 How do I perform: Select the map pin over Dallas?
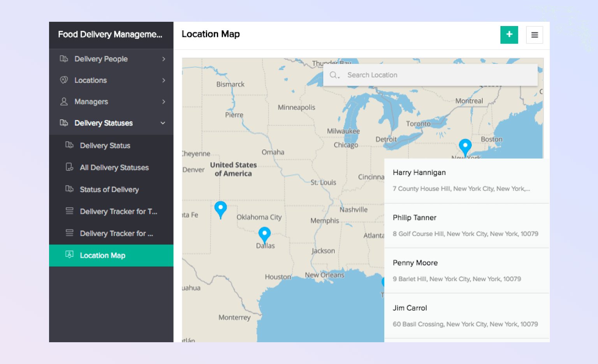[x=264, y=234]
